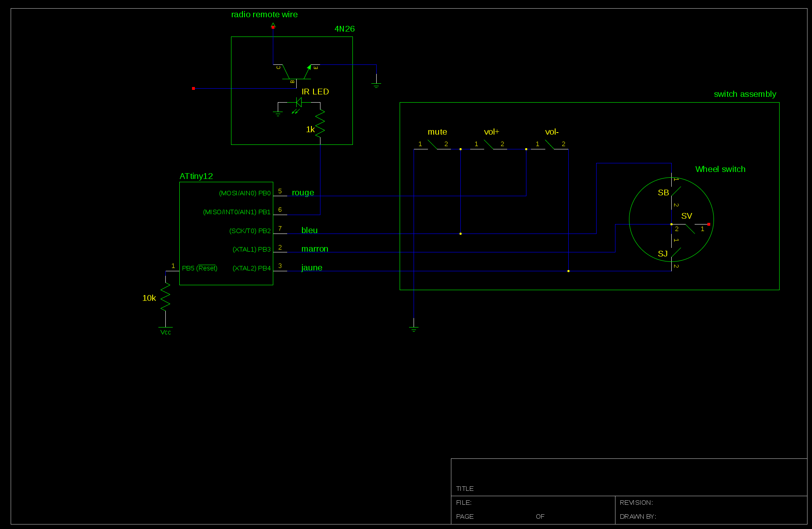Image resolution: width=812 pixels, height=529 pixels.
Task: Click the '(XTAL1) PB3' pin label
Action: click(252, 249)
